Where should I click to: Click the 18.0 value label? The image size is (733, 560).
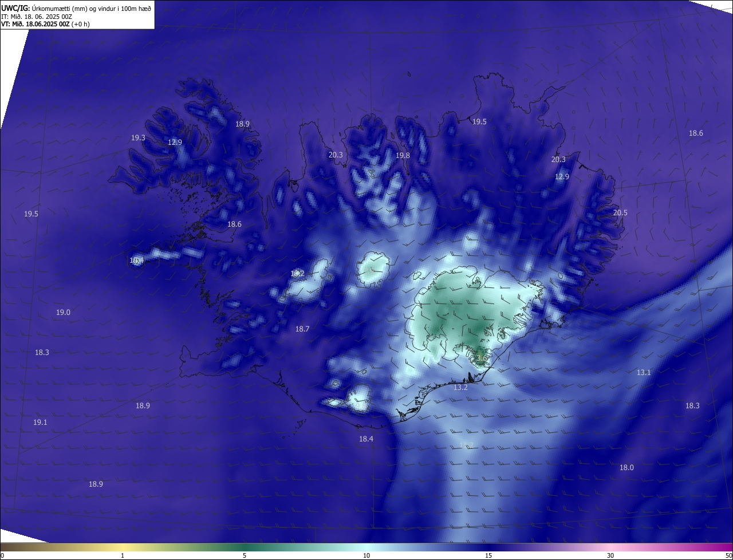click(626, 468)
